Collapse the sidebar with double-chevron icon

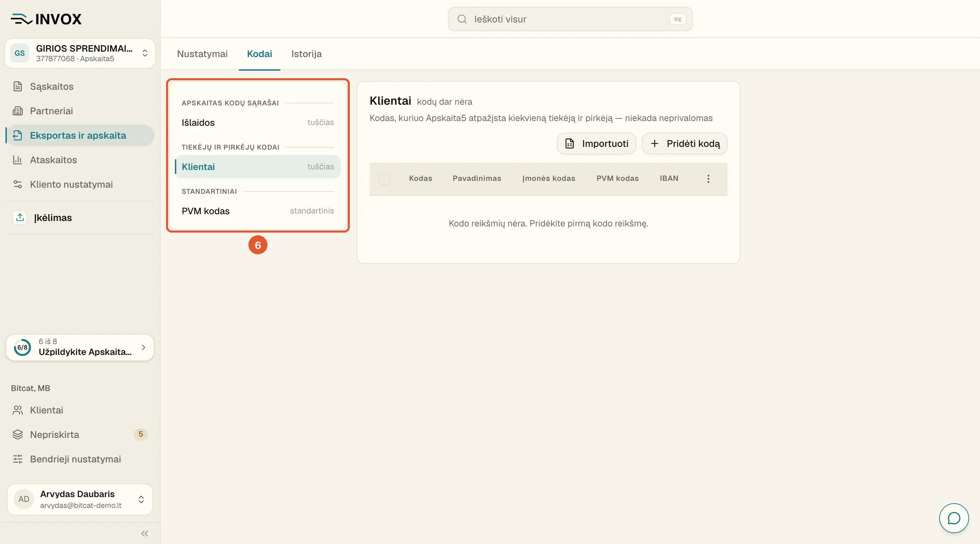pyautogui.click(x=145, y=533)
